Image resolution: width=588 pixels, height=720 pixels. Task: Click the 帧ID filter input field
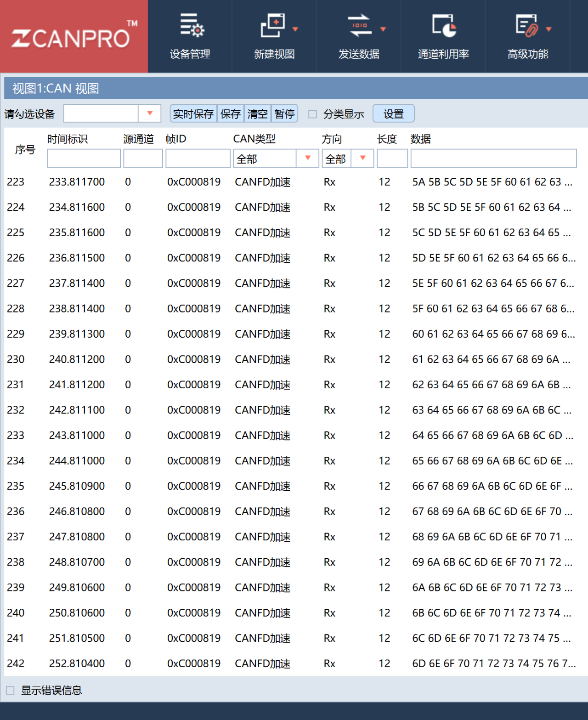198,159
